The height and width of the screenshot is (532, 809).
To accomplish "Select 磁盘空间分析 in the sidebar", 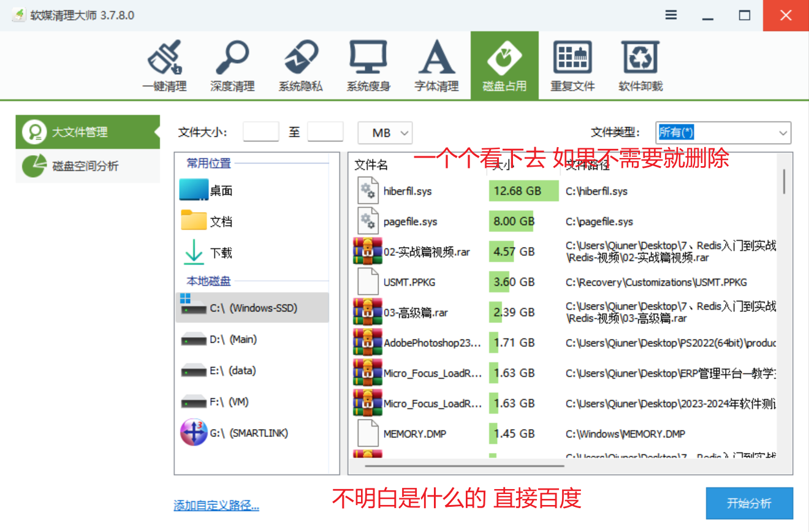I will pos(88,166).
